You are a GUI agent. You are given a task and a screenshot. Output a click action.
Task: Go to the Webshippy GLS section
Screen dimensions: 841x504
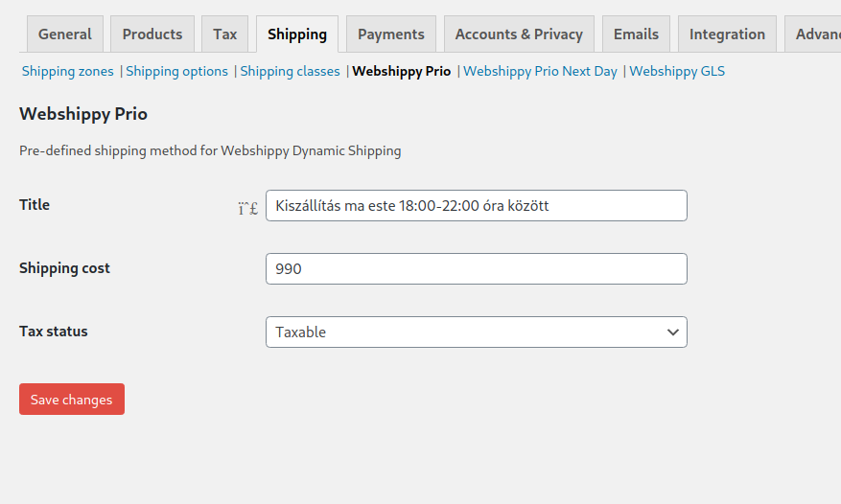click(677, 71)
